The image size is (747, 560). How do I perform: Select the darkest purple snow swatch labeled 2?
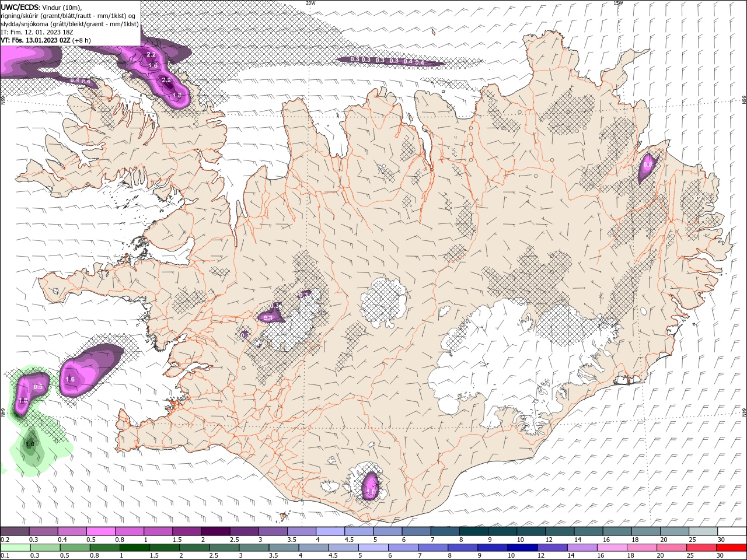pos(215,531)
